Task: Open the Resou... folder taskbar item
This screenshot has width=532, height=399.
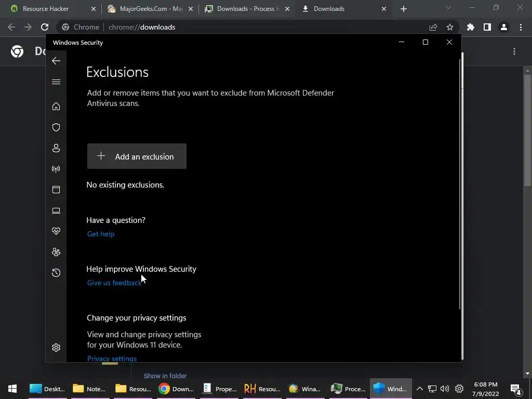Action: coord(133,389)
